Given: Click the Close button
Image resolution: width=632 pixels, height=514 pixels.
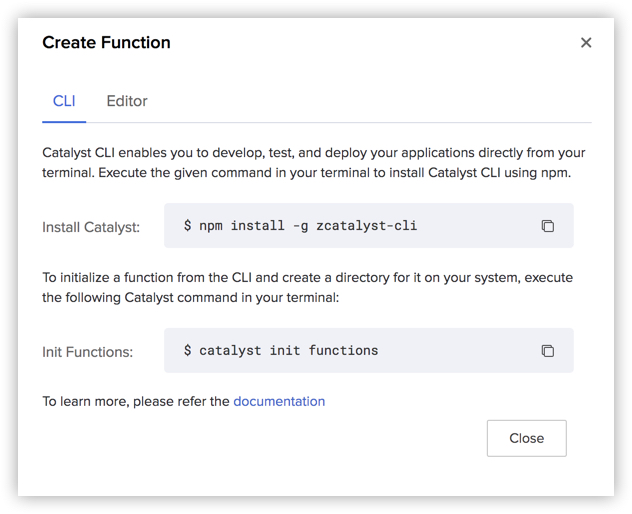Looking at the screenshot, I should click(526, 438).
